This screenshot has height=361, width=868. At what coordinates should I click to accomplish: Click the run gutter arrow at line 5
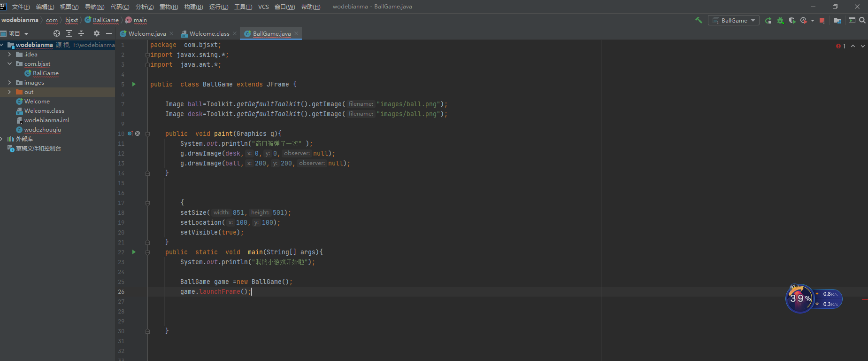coord(134,84)
